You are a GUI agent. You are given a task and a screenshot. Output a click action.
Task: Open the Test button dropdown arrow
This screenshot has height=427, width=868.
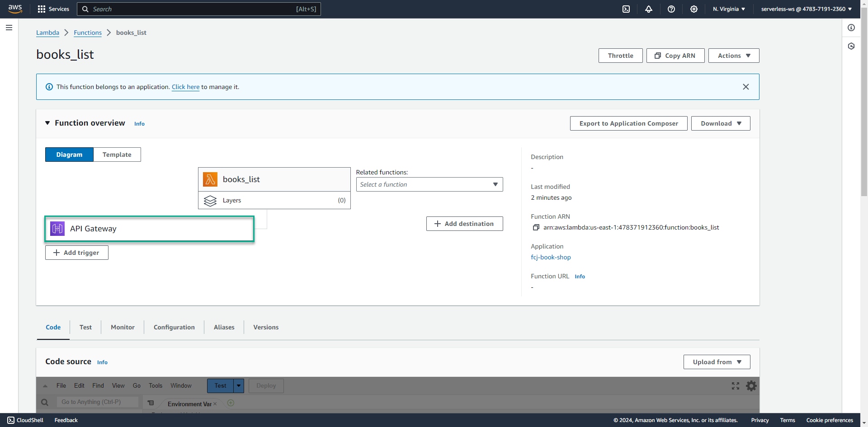coord(239,386)
